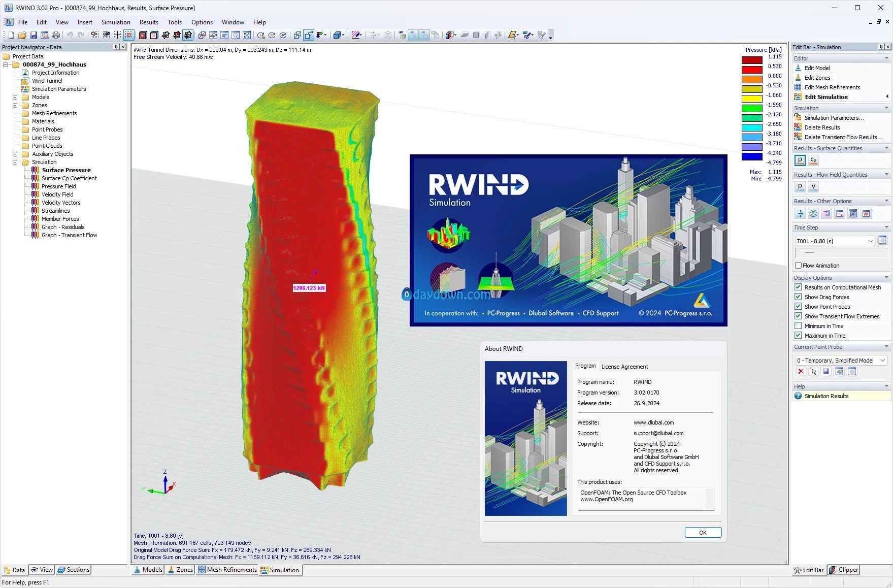Open the current point probe dropdown
893x588 pixels.
tap(841, 361)
